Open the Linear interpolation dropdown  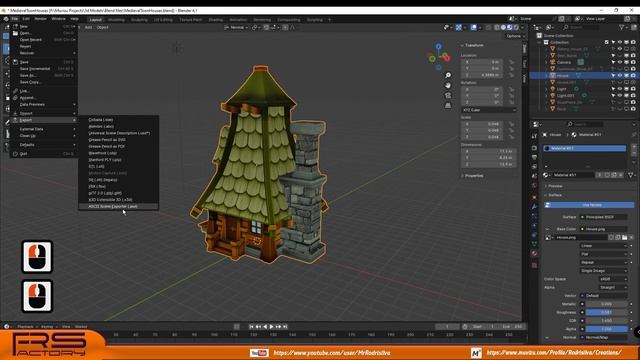coord(603,246)
